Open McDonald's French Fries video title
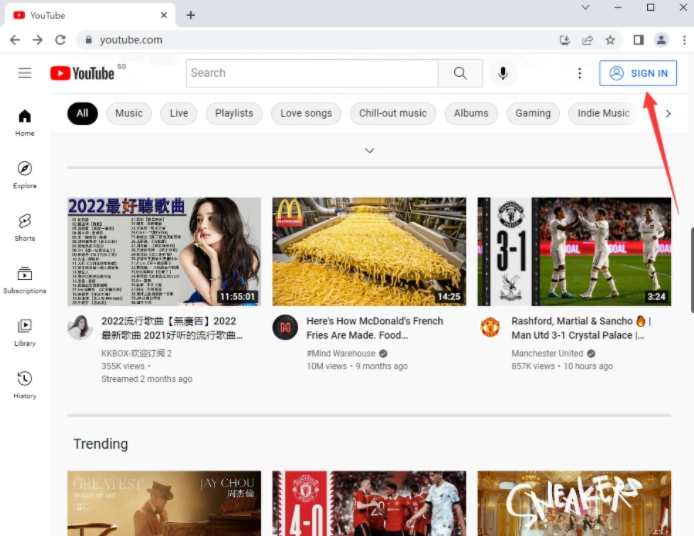 [374, 328]
